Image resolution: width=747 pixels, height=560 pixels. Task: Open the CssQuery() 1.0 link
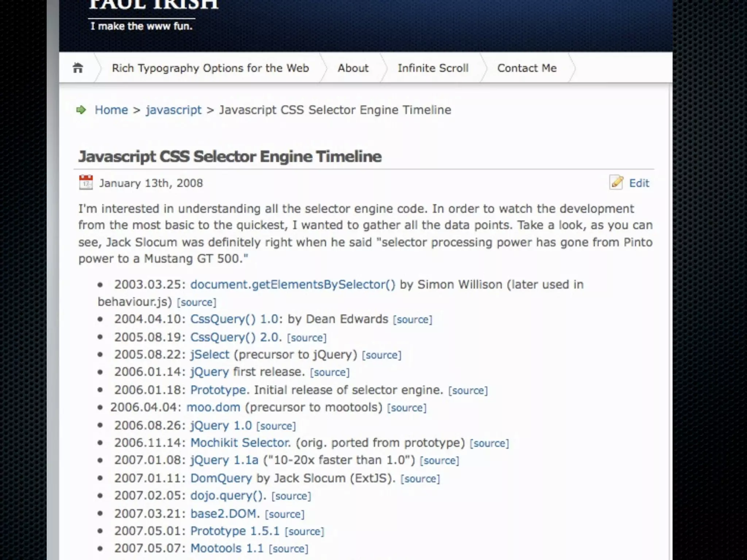coord(234,319)
